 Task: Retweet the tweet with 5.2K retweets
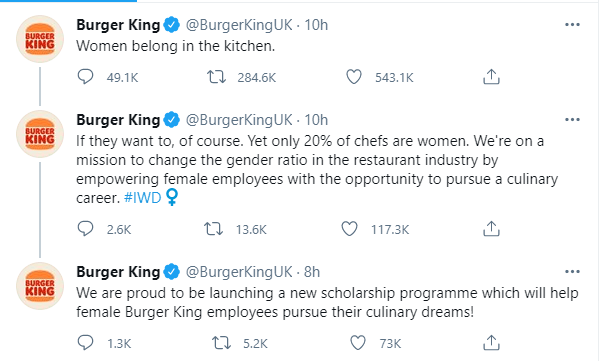[x=222, y=343]
